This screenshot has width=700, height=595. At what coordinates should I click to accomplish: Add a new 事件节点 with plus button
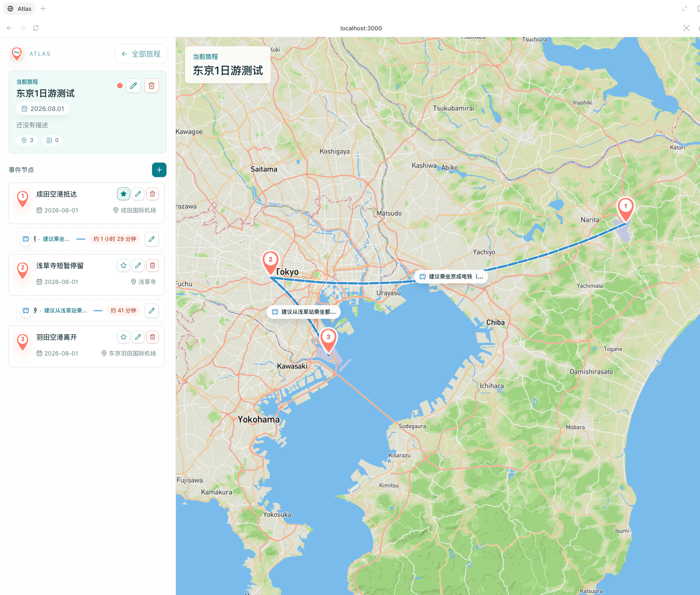(159, 170)
